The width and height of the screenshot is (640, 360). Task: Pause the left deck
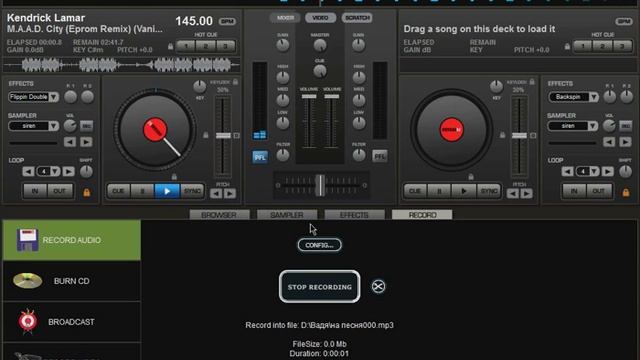tap(142, 191)
